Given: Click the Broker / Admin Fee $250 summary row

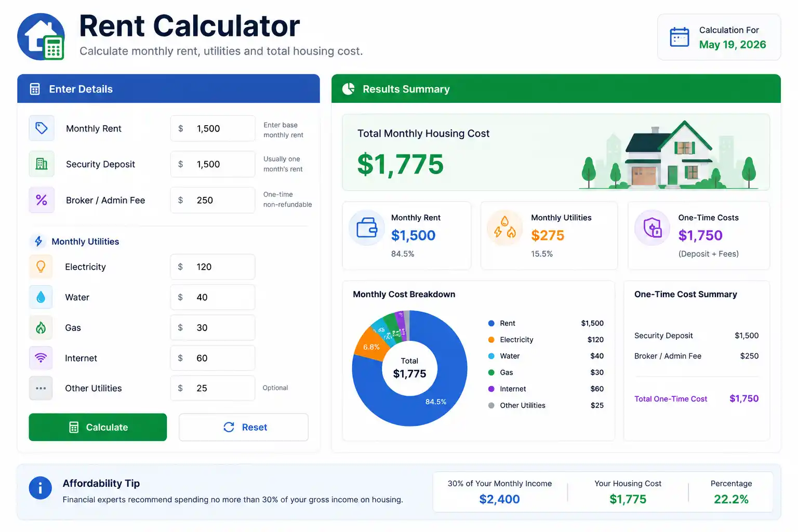Looking at the screenshot, I should point(696,356).
